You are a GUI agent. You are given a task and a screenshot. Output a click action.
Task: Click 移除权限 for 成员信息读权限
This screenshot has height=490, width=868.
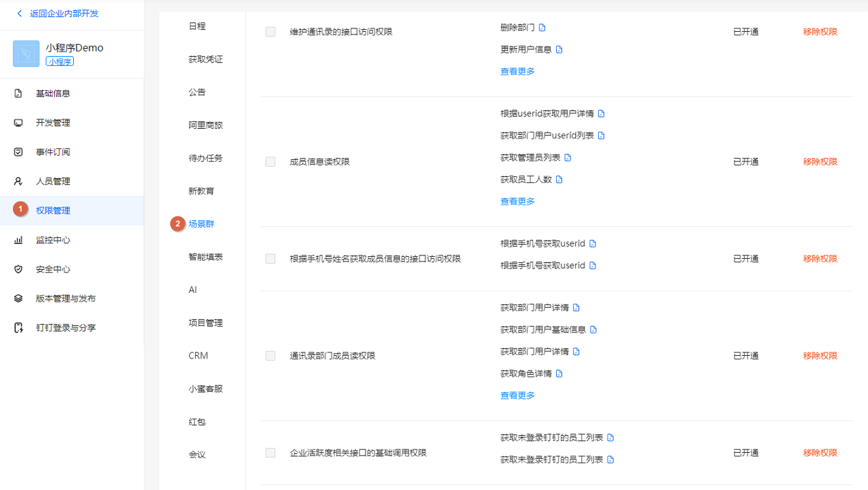click(820, 162)
